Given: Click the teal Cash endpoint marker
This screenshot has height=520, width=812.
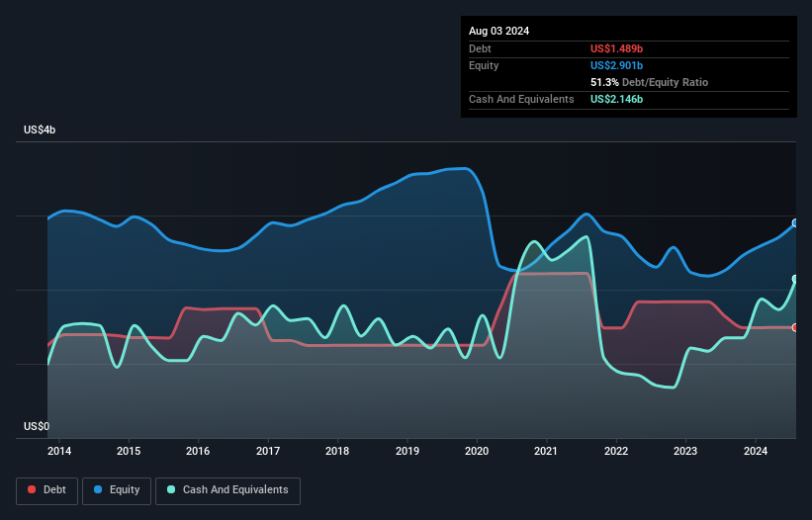Looking at the screenshot, I should [x=795, y=279].
